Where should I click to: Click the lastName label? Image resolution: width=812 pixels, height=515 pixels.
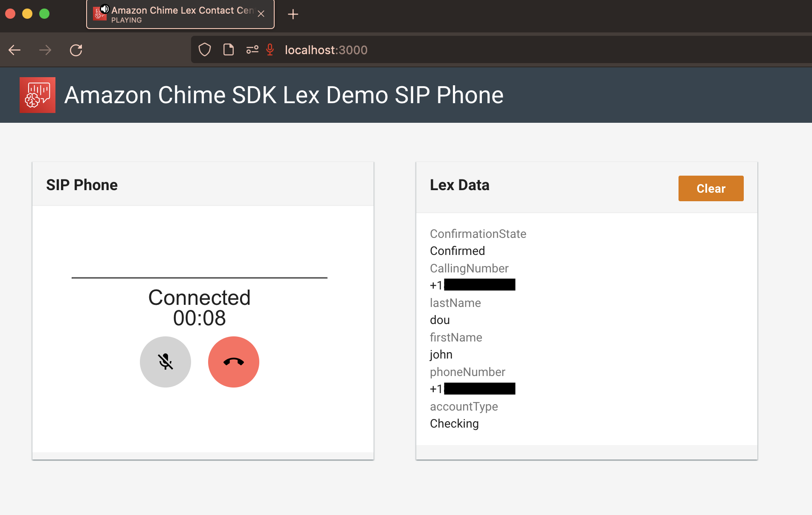coord(455,303)
